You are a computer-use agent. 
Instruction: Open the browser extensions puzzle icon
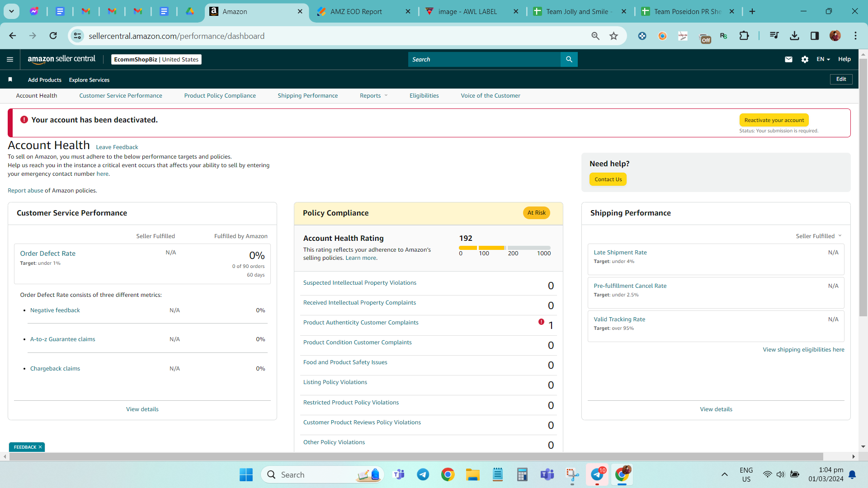(x=744, y=36)
